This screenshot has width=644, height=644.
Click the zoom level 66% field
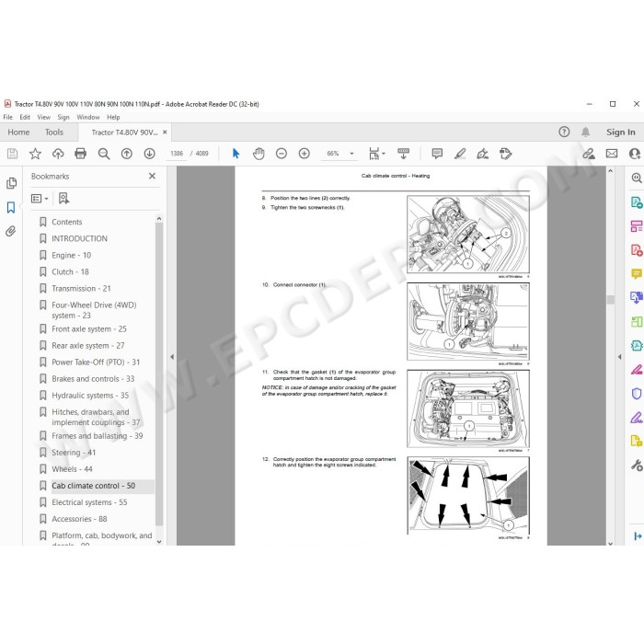tap(333, 154)
